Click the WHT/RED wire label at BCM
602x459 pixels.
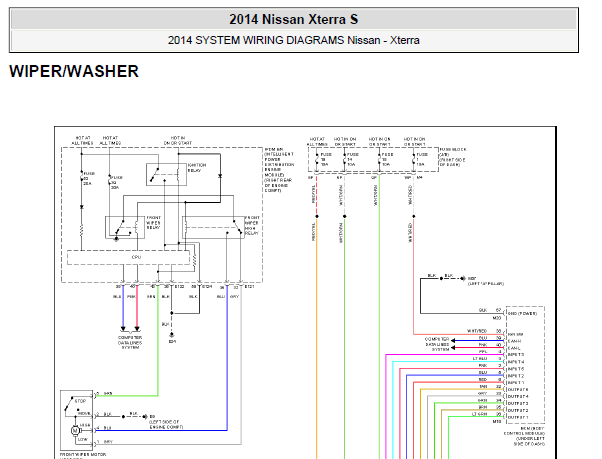(477, 330)
